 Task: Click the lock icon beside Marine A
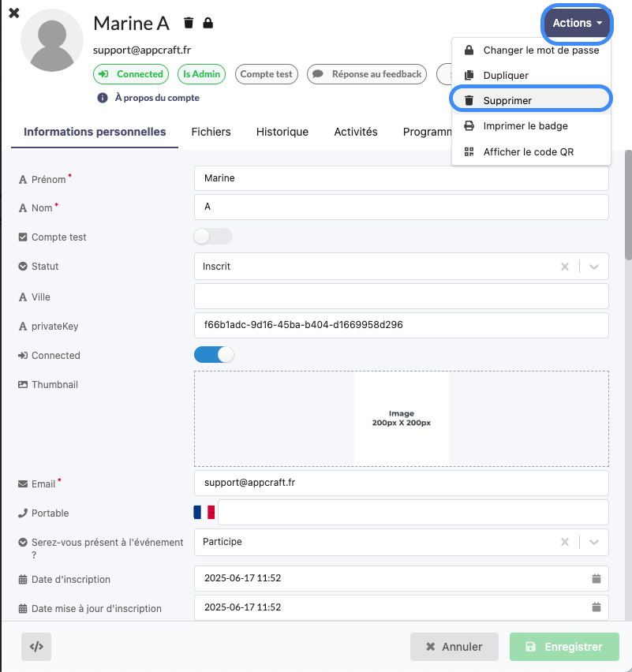[208, 24]
